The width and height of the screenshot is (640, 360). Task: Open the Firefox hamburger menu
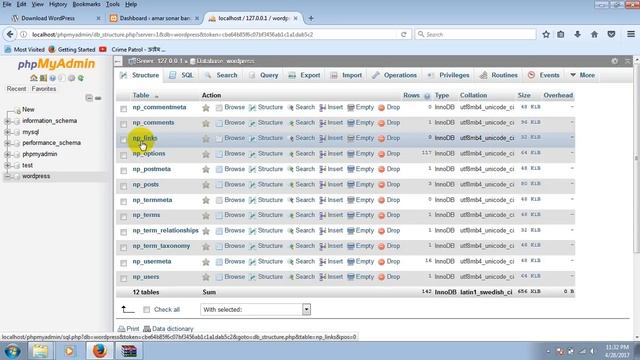click(x=631, y=34)
